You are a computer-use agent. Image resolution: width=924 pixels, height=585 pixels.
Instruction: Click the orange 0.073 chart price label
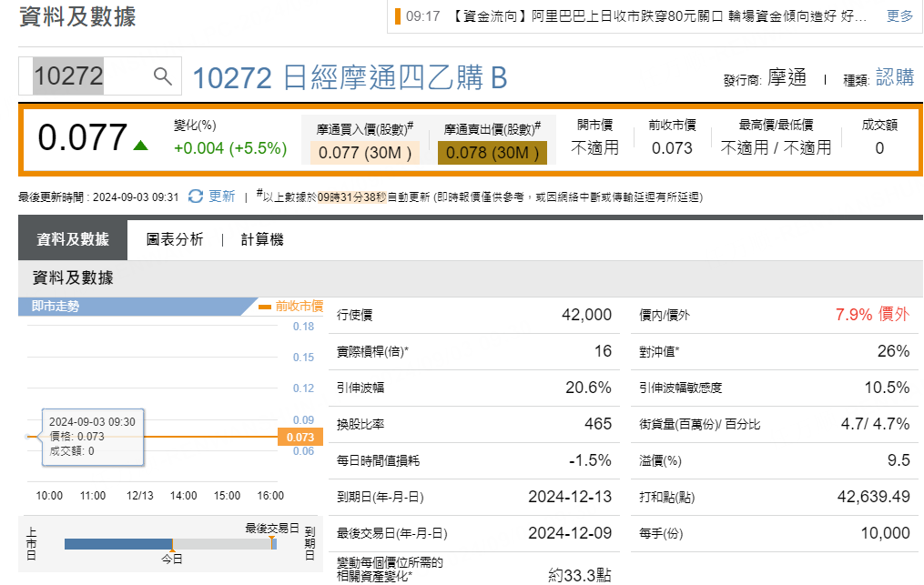[x=300, y=438]
